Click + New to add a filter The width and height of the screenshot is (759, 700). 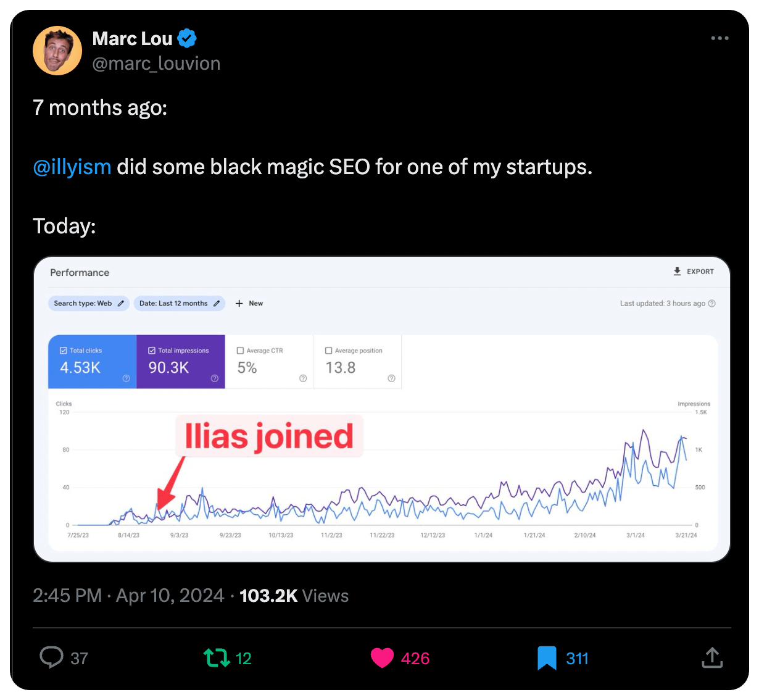[249, 303]
